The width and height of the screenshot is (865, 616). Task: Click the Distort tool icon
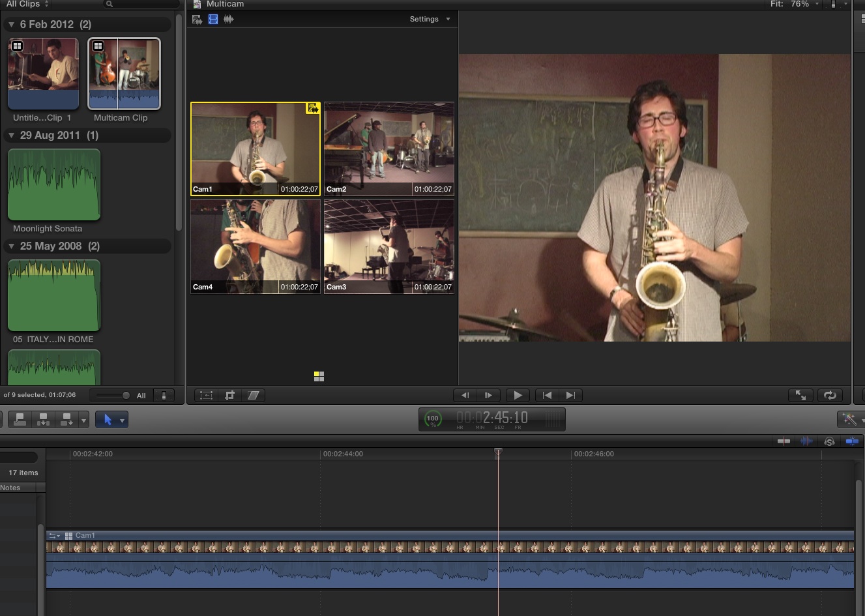tap(253, 395)
